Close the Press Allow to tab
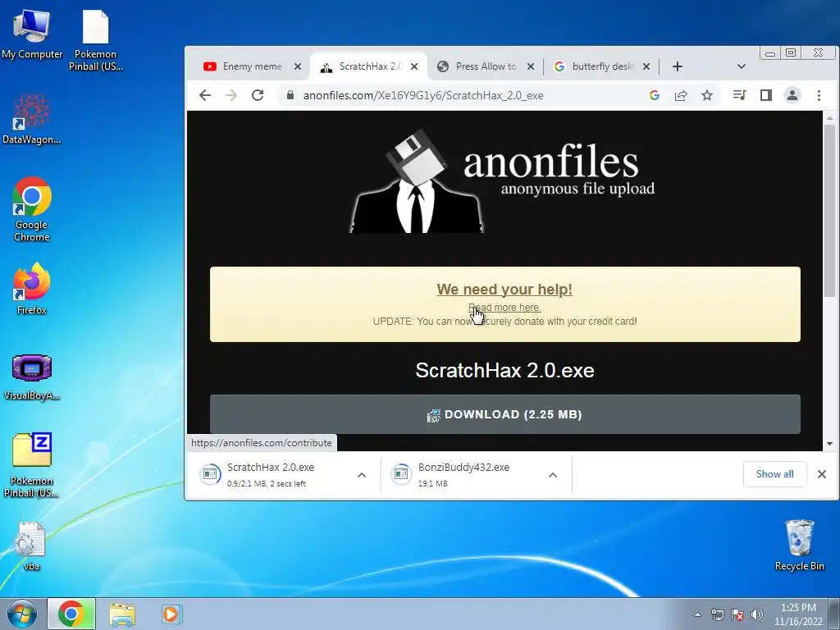The width and height of the screenshot is (840, 630). pyautogui.click(x=531, y=66)
